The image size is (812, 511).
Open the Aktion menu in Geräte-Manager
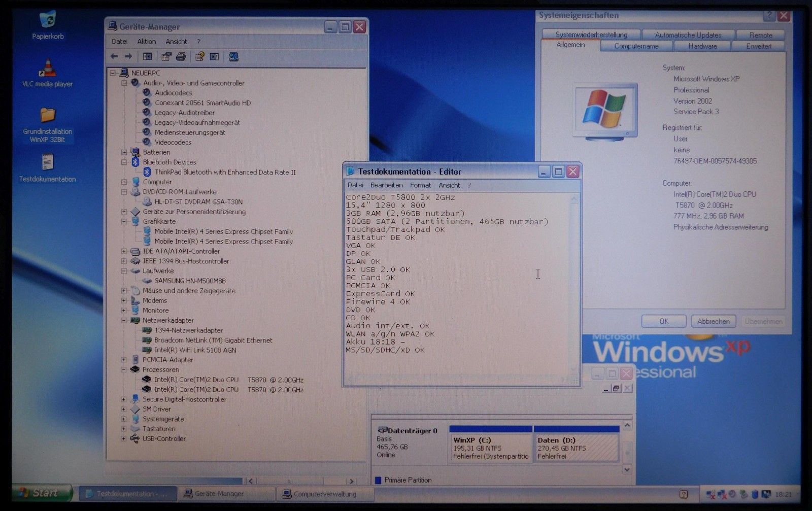click(x=146, y=42)
